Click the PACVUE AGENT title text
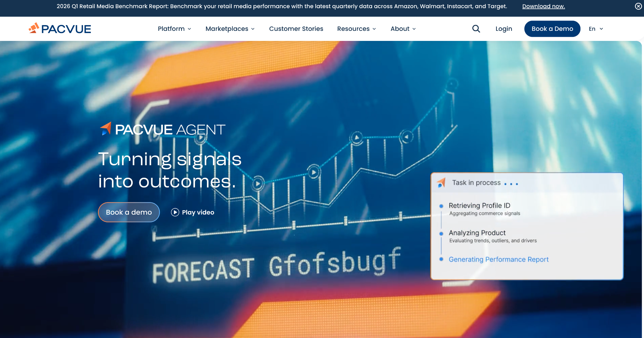 tap(170, 130)
